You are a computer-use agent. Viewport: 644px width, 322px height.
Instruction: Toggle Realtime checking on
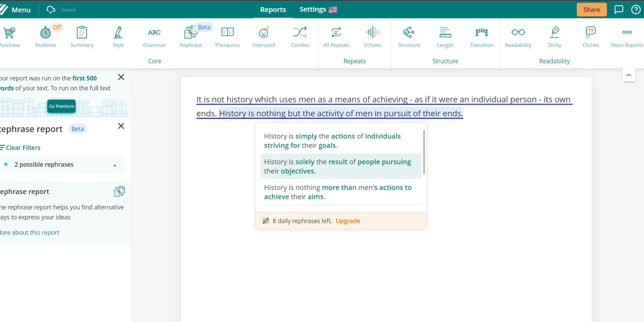[x=45, y=35]
